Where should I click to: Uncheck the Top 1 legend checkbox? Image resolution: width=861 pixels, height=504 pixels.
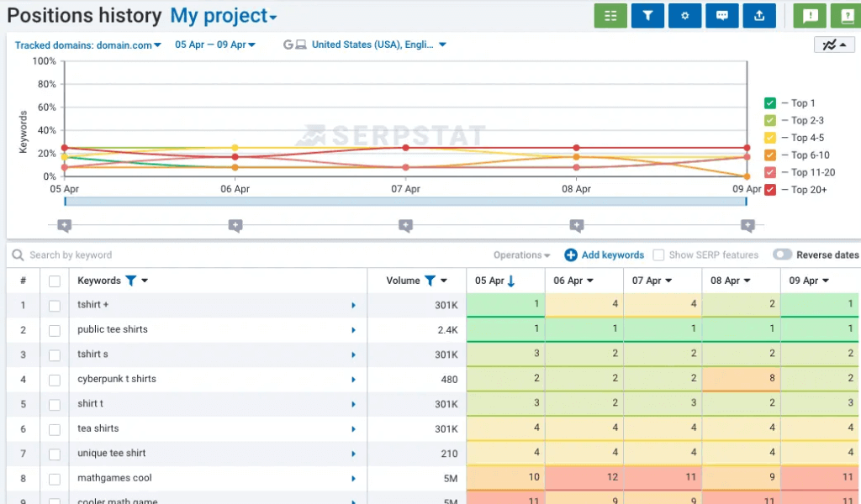(770, 103)
